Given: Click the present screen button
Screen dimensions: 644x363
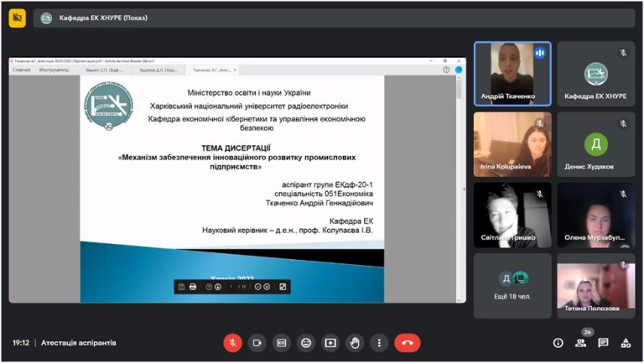Looking at the screenshot, I should [x=330, y=343].
